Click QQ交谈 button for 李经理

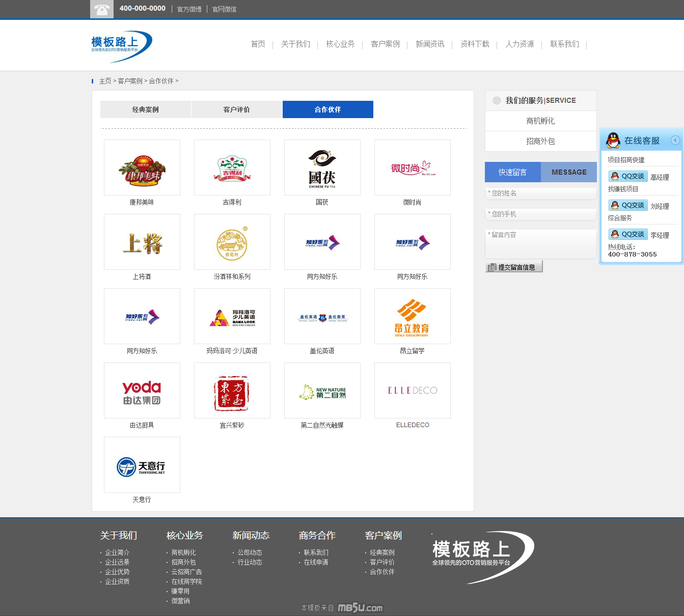(x=628, y=234)
